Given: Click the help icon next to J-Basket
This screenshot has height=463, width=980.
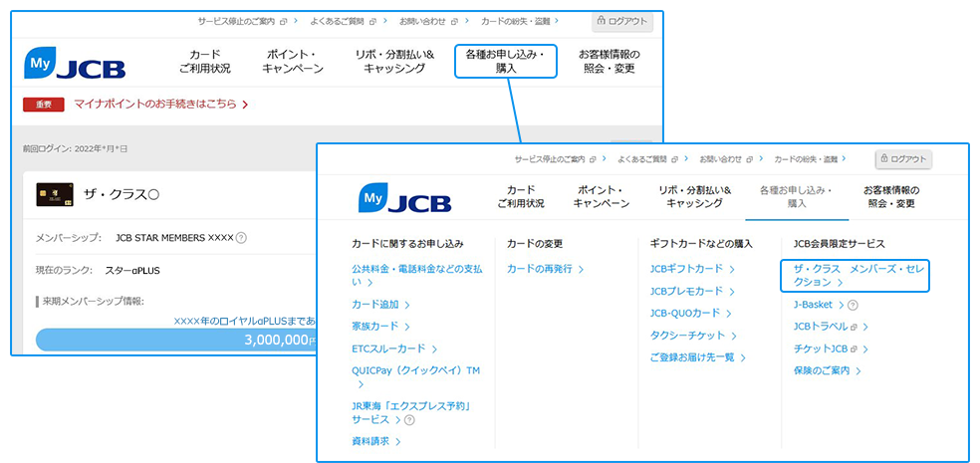Looking at the screenshot, I should pos(854,305).
